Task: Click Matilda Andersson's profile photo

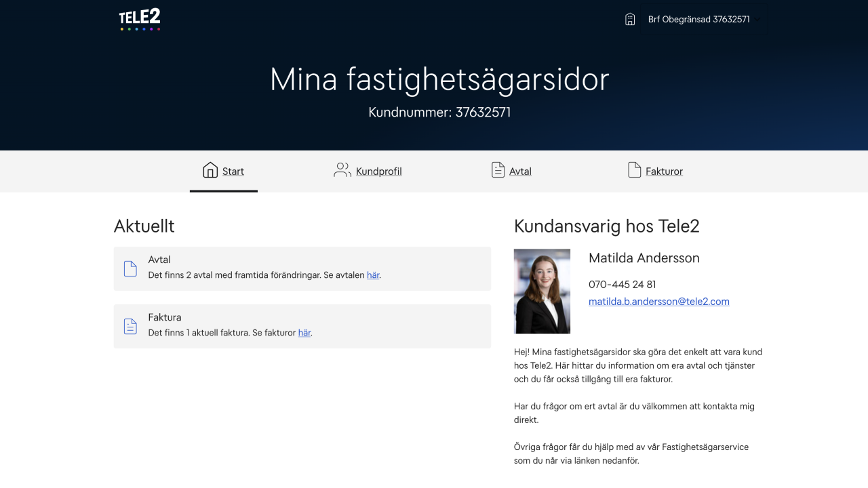Action: (542, 291)
